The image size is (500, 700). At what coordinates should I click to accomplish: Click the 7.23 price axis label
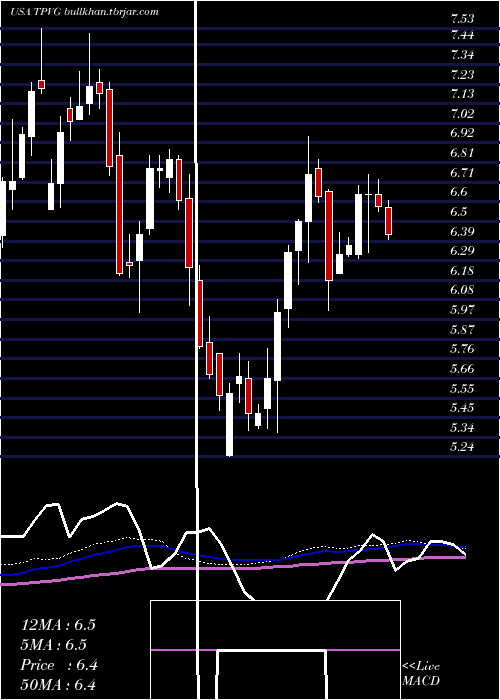[462, 75]
